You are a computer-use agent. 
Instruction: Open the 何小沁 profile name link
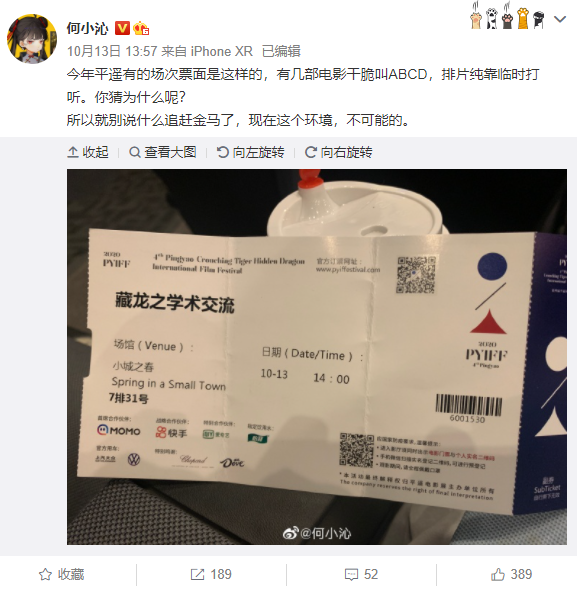pyautogui.click(x=88, y=29)
